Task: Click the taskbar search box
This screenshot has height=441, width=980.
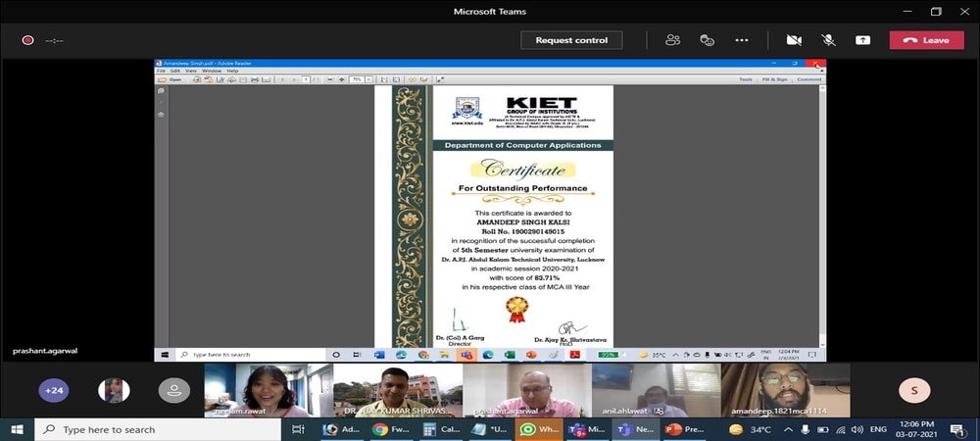Action: click(x=157, y=429)
